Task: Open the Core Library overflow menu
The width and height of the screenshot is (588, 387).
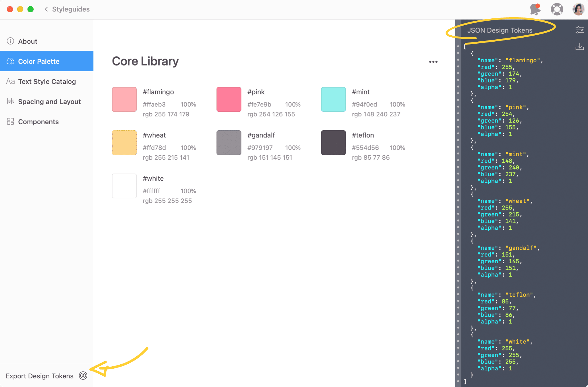Action: tap(434, 61)
